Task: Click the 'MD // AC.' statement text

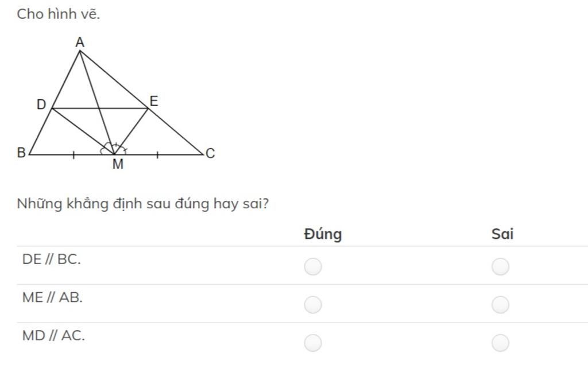Action: pyautogui.click(x=53, y=336)
